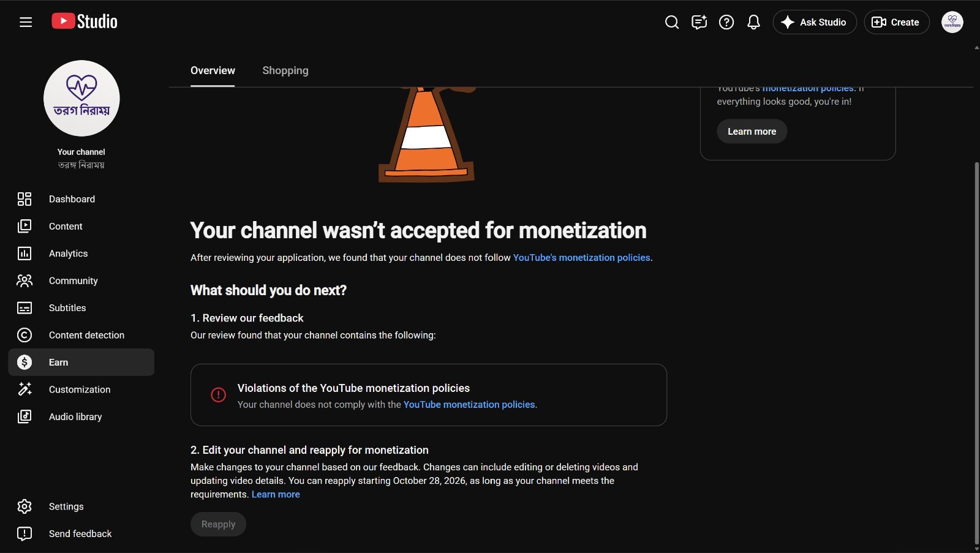Select Community in the sidebar
Screen dimensions: 980x553
click(x=81, y=280)
